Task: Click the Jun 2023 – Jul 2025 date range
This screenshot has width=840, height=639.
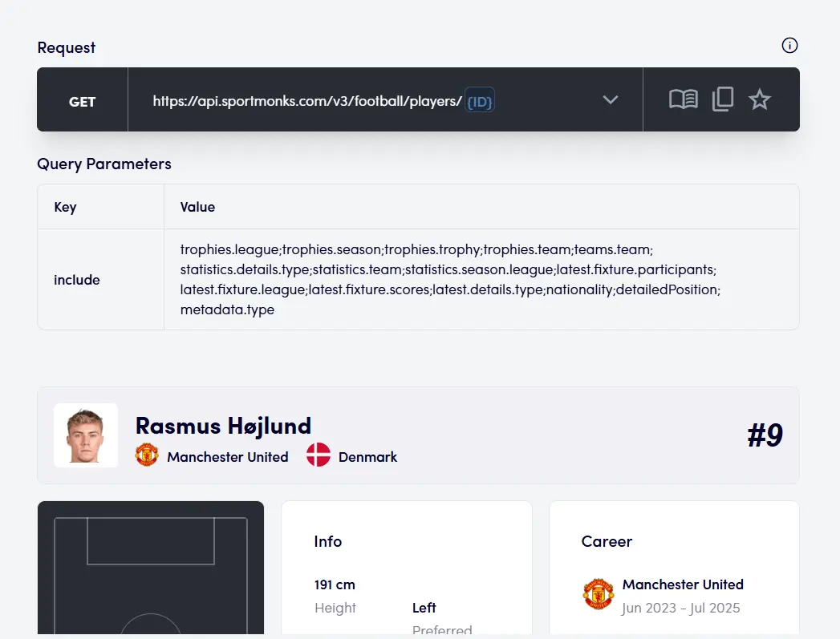Action: (681, 608)
